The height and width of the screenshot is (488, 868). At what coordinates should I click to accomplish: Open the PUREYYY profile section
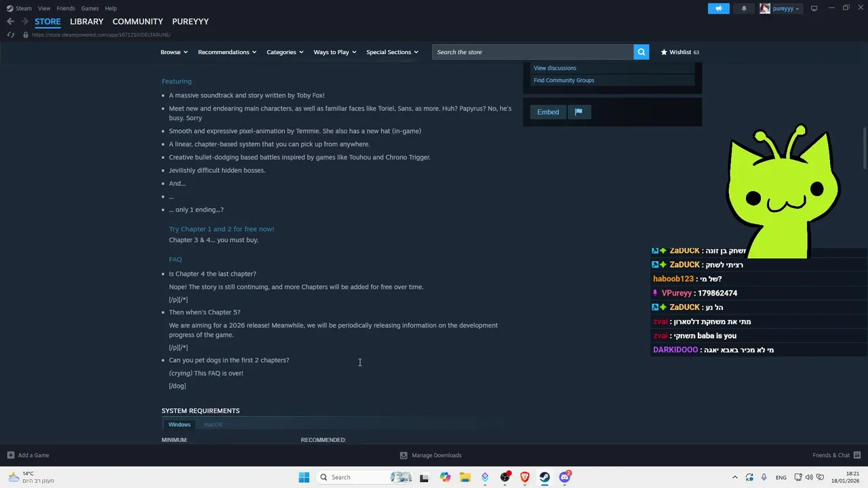[x=191, y=22]
